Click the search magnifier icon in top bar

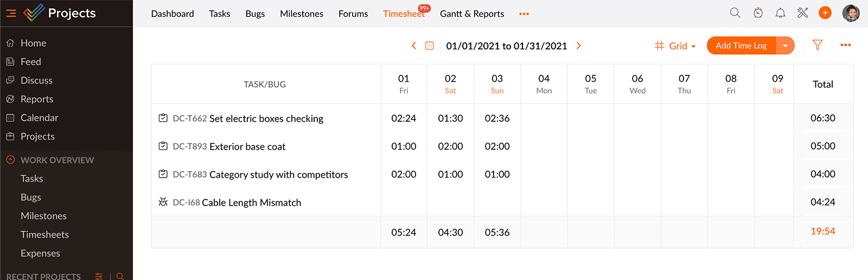(x=735, y=13)
